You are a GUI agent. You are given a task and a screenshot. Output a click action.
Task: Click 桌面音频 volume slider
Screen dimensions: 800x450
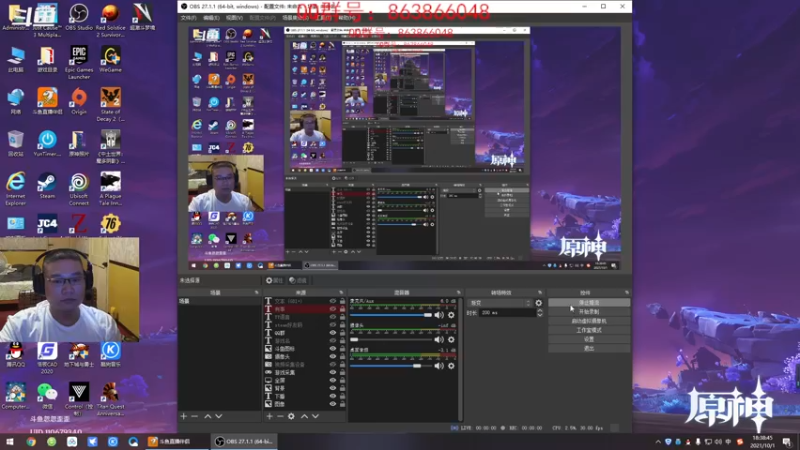point(391,366)
